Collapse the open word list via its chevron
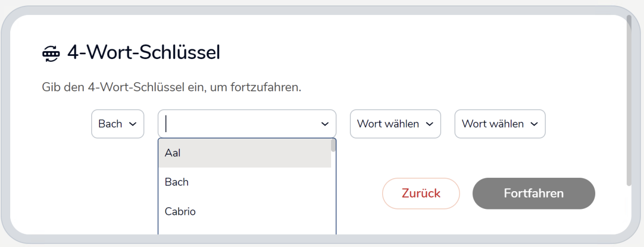The width and height of the screenshot is (644, 247). click(325, 124)
